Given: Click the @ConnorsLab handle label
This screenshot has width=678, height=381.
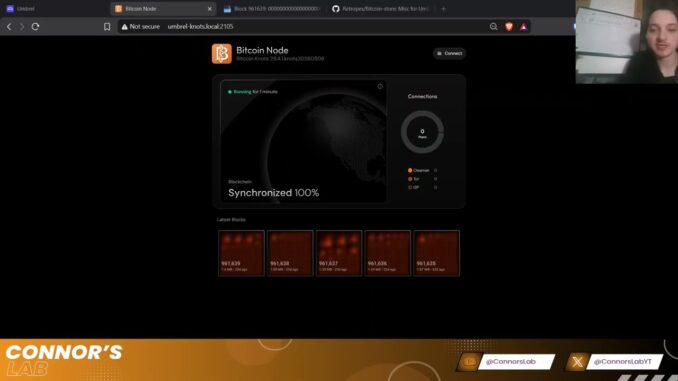Looking at the screenshot, I should [x=511, y=362].
